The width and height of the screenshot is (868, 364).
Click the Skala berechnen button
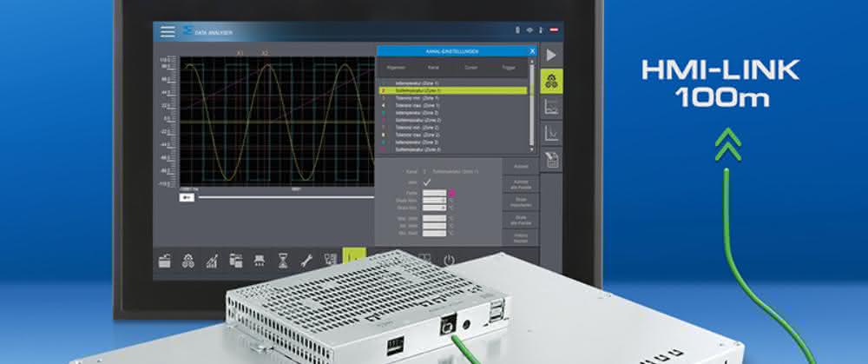(x=520, y=202)
